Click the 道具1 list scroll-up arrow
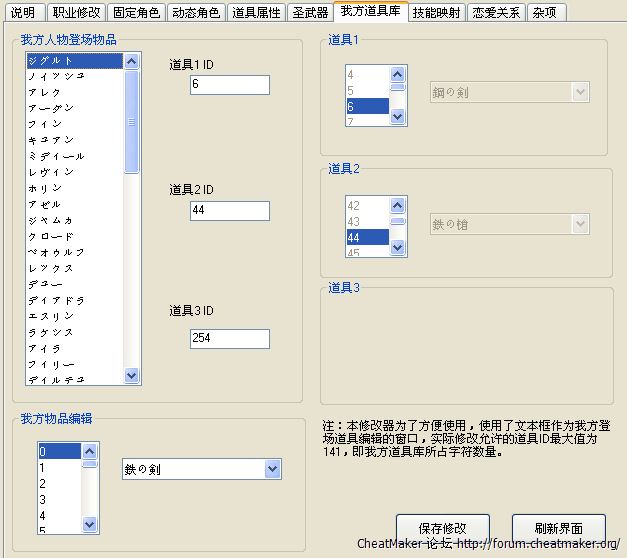This screenshot has width=627, height=558. point(398,73)
